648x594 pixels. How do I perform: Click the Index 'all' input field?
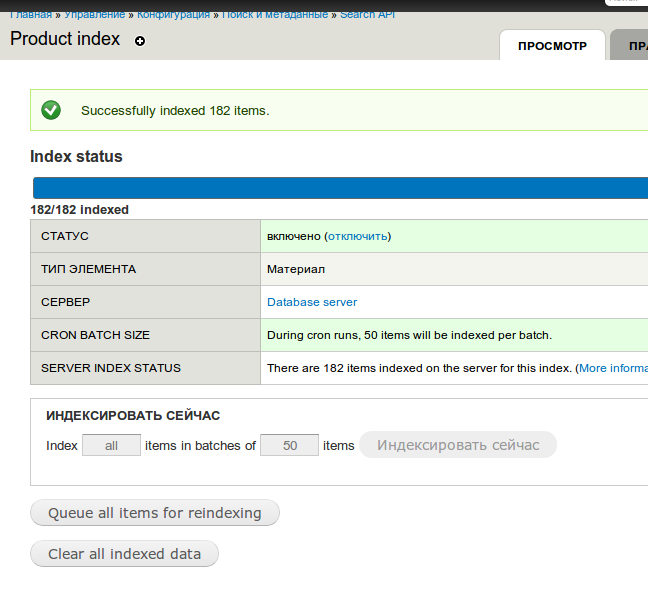111,445
